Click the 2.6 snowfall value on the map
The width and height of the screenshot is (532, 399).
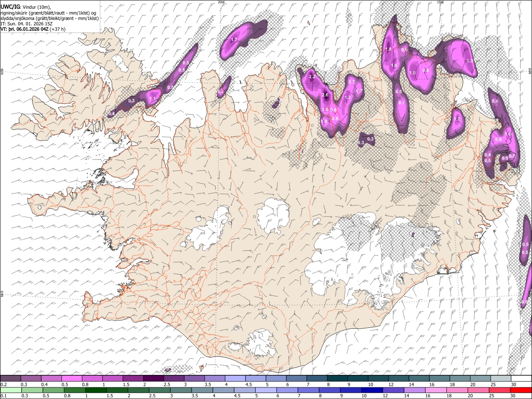tap(325, 95)
